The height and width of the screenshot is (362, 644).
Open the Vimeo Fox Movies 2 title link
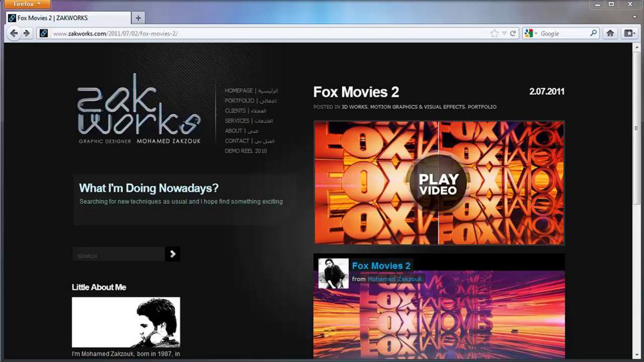381,266
